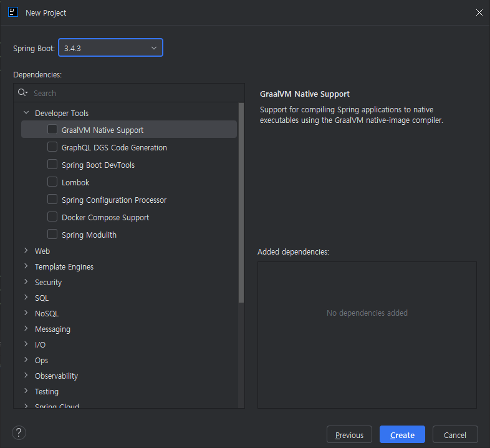Expand the Web category
The width and height of the screenshot is (490, 448).
point(26,251)
